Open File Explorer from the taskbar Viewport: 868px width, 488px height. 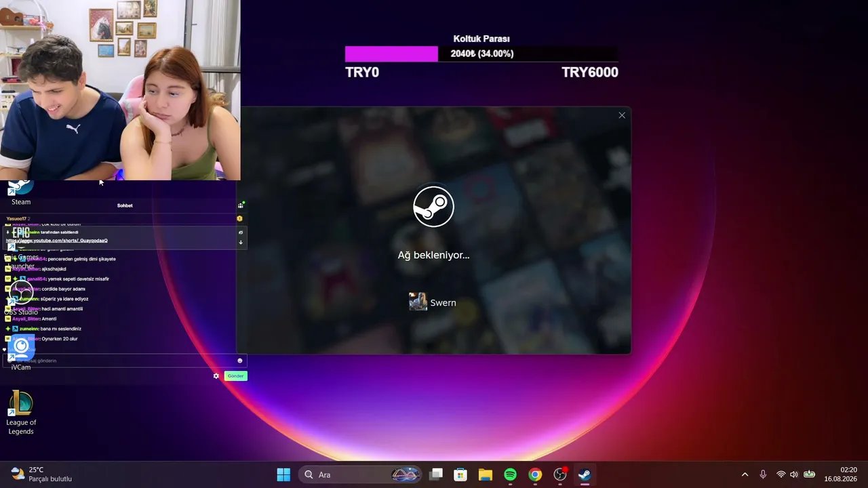[486, 474]
